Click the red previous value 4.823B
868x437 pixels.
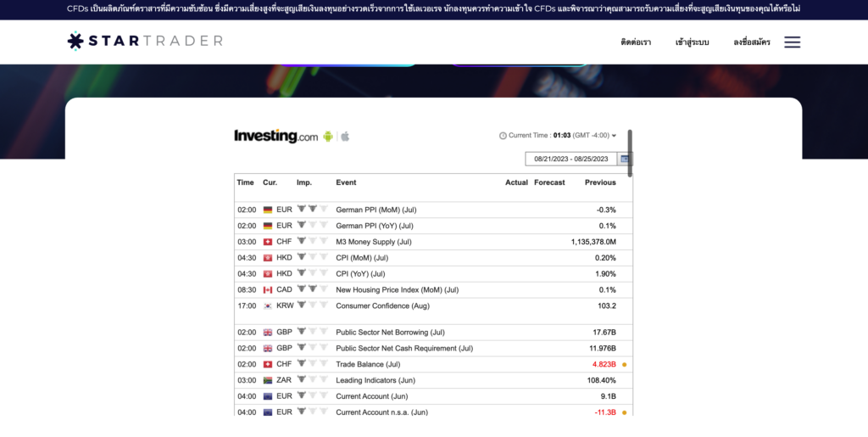(604, 365)
